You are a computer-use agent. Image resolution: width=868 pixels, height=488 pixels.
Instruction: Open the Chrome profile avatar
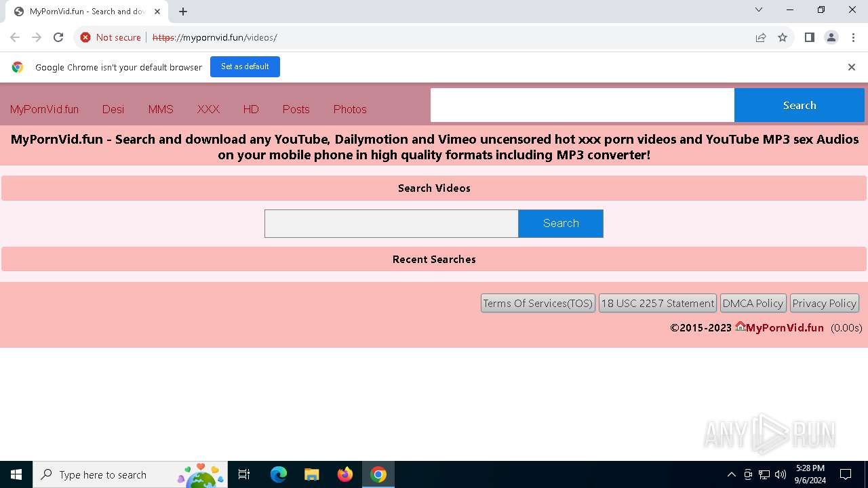pos(831,37)
